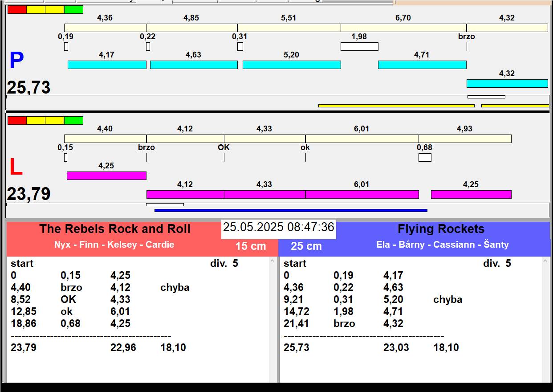Select the cyan bar labeled 4,71
This screenshot has width=553, height=392.
click(x=422, y=65)
